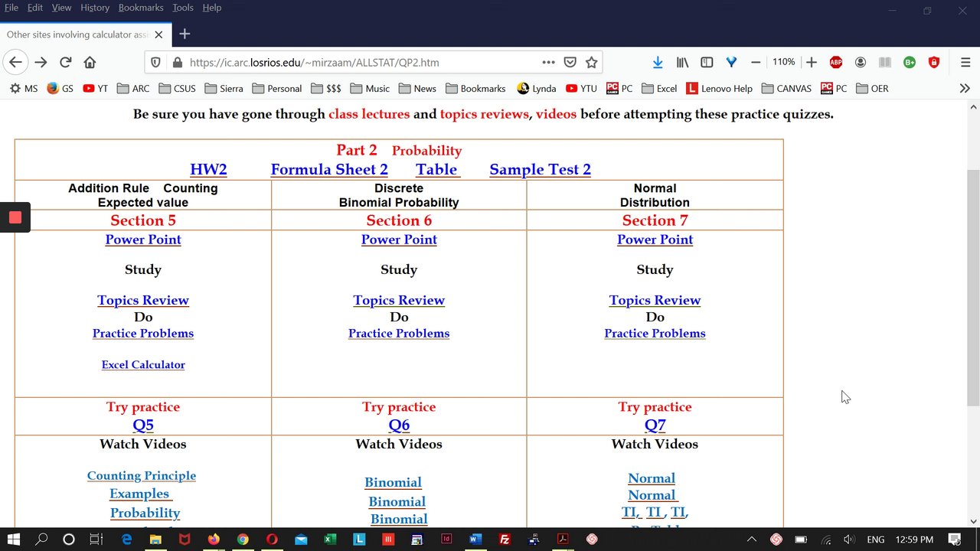
Task: Open the Tools menu
Action: [183, 8]
